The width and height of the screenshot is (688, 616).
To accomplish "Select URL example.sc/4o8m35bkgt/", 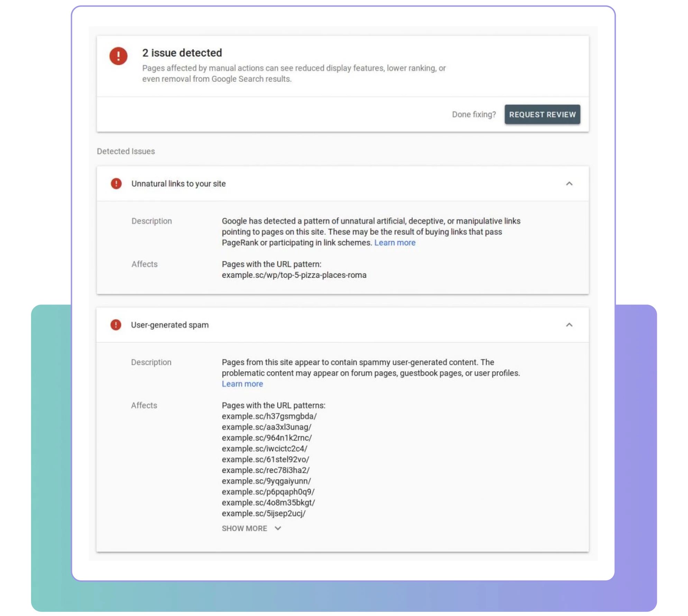I will pyautogui.click(x=268, y=502).
